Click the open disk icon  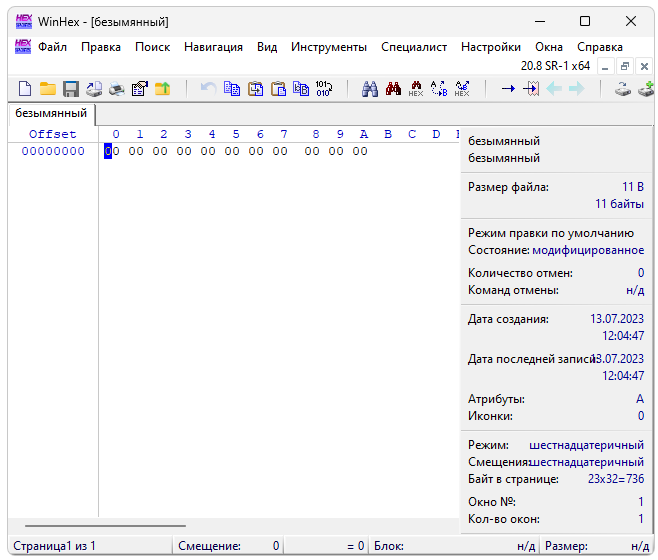[x=623, y=89]
